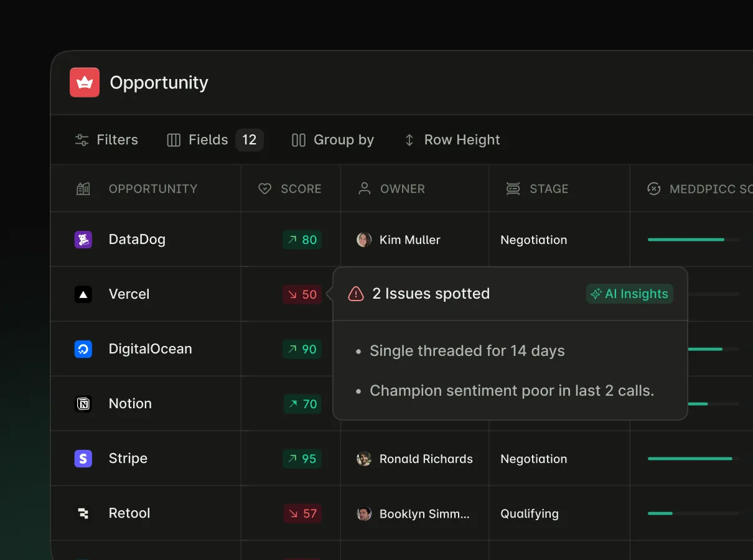Click the OPPORTUNITY column header
Viewport: 753px width, 560px height.
click(x=153, y=189)
